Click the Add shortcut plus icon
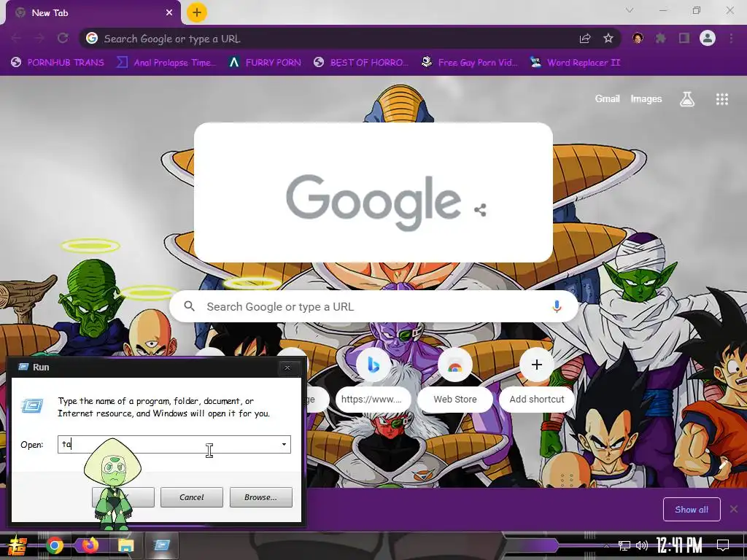Viewport: 747px width, 560px height. 536,365
